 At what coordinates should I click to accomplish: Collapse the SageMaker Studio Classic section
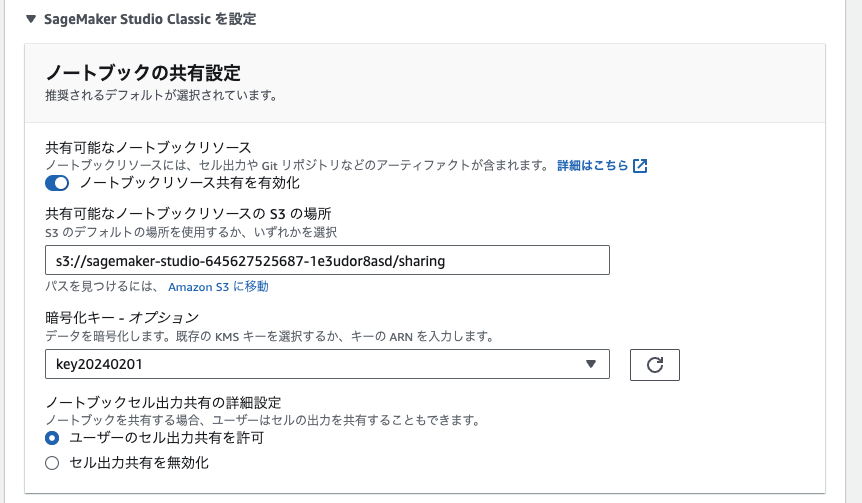31,19
